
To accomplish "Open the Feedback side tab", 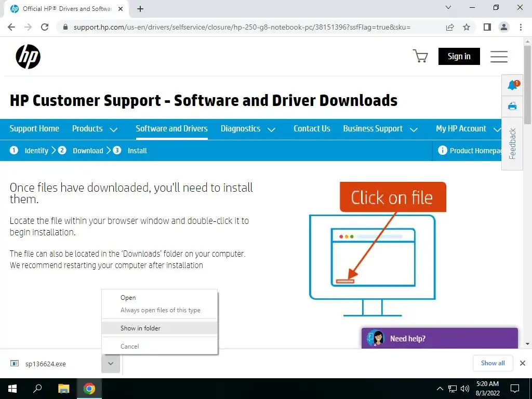I will click(512, 143).
